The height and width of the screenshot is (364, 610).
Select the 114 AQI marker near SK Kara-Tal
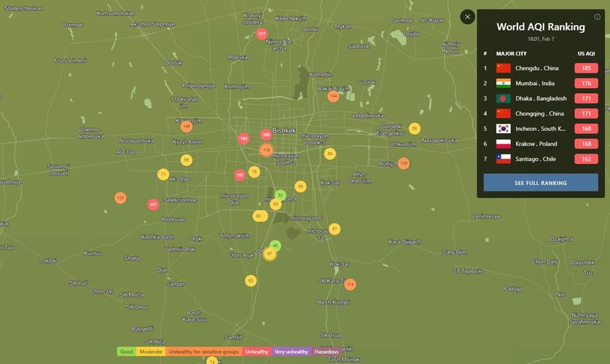point(350,284)
